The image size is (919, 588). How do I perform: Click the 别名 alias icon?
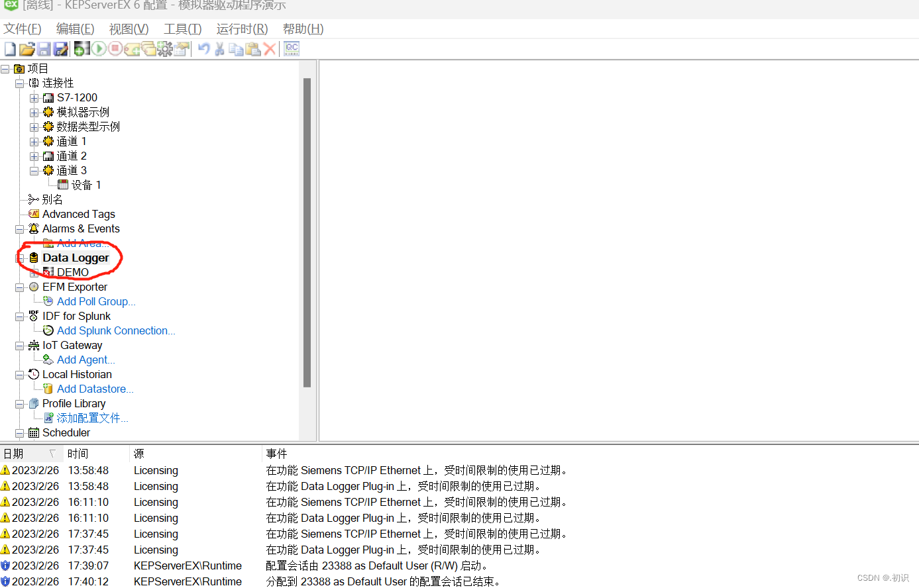pyautogui.click(x=34, y=199)
